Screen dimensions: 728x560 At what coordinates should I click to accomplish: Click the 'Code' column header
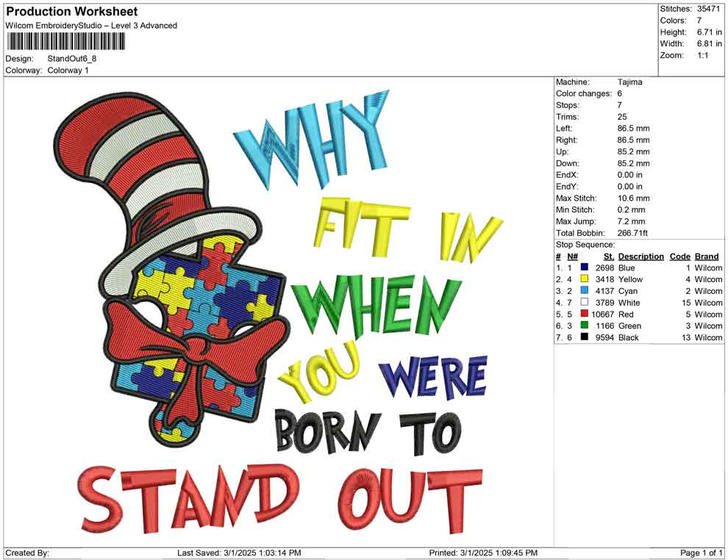point(679,256)
